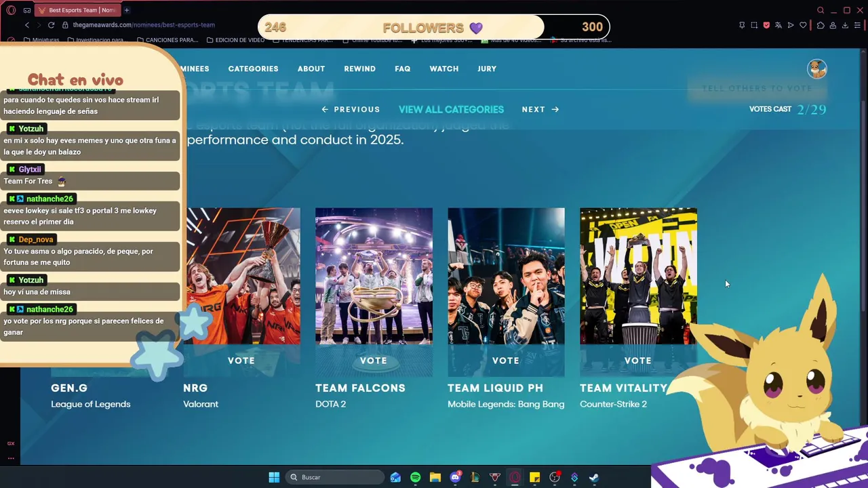Open the page translate icon
This screenshot has width=868, height=488.
[778, 25]
